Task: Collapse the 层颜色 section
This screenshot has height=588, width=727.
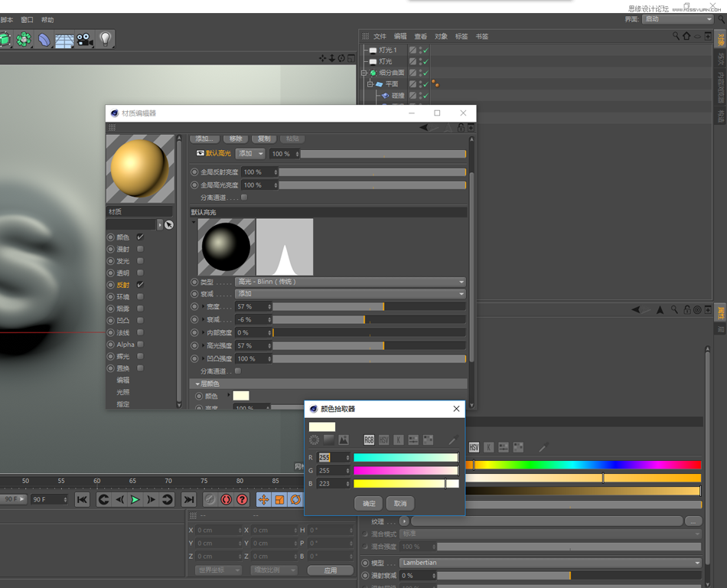Action: (197, 384)
